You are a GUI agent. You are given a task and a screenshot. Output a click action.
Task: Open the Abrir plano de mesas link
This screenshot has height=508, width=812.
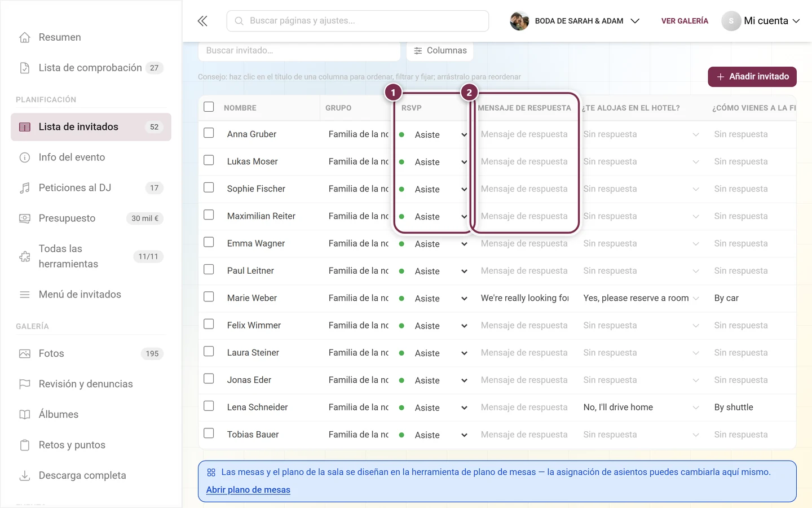[x=248, y=490]
